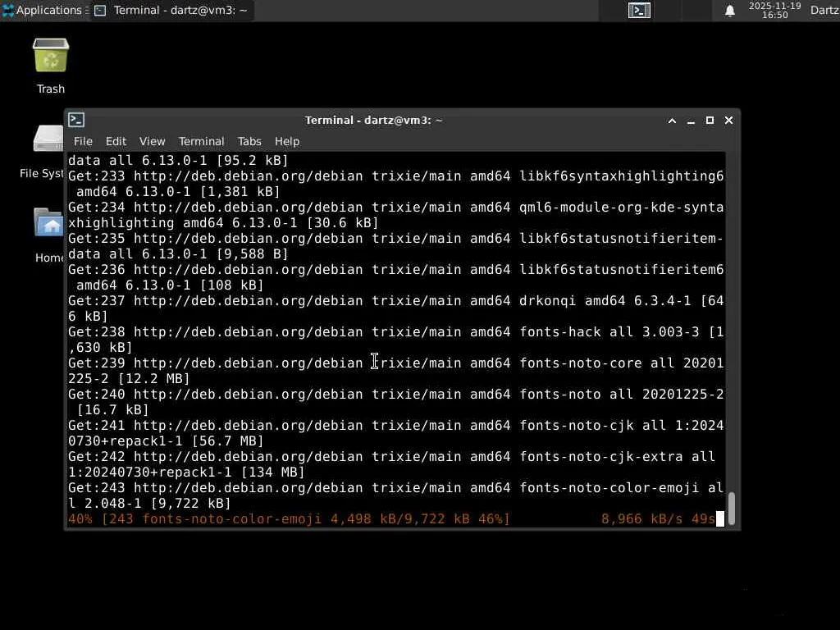Close the Terminal window
This screenshot has height=630, width=840.
coord(728,121)
